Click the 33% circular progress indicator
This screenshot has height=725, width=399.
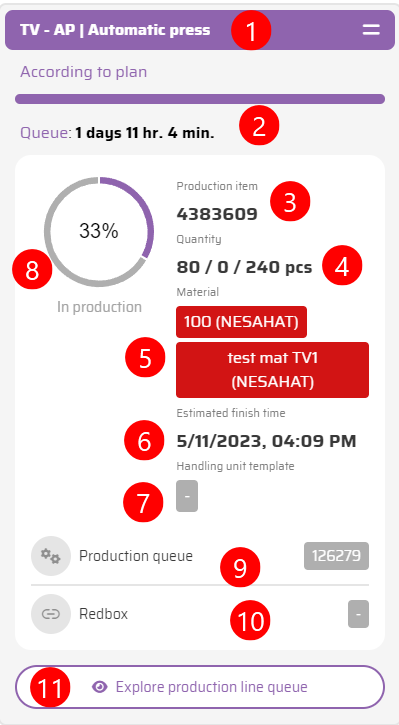coord(99,231)
